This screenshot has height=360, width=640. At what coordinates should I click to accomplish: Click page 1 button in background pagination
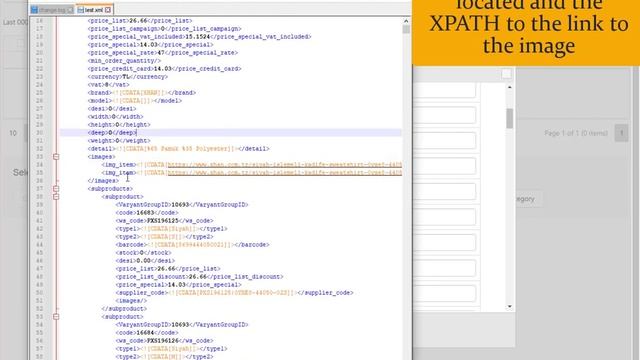pos(622,133)
